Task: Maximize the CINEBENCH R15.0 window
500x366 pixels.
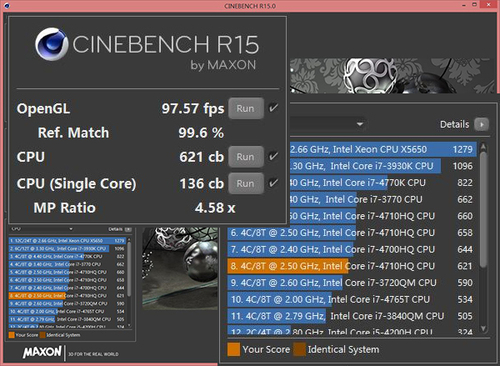Action: [x=475, y=5]
